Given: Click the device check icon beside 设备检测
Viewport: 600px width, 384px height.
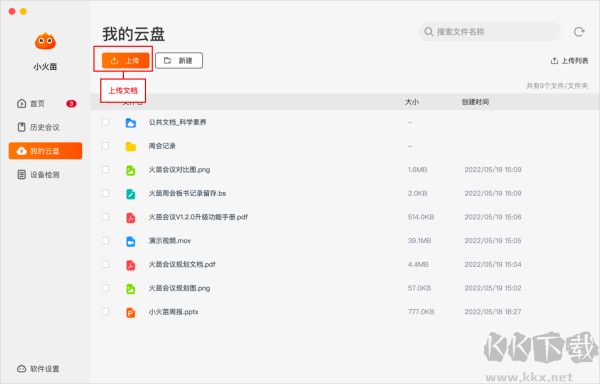Looking at the screenshot, I should pyautogui.click(x=22, y=175).
